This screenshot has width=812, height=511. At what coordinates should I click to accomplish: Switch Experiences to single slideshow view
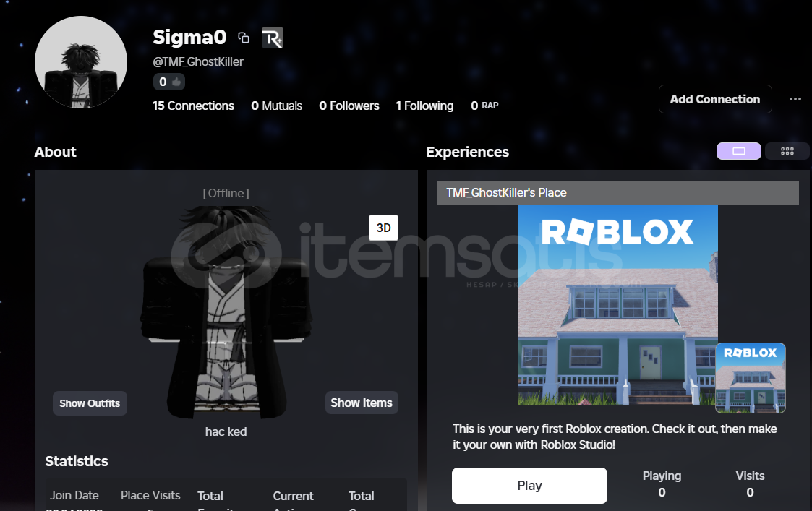(738, 151)
